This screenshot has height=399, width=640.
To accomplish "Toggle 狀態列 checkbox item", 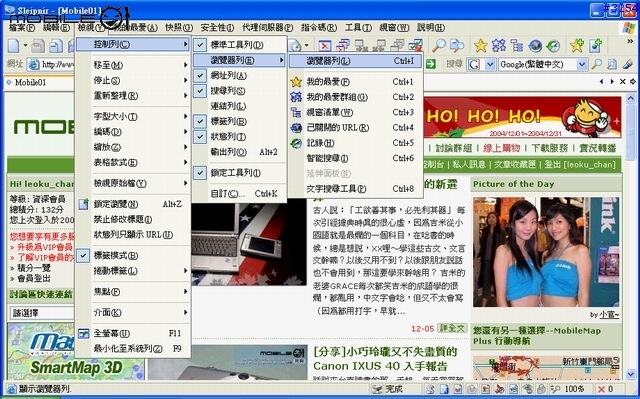I will [238, 137].
